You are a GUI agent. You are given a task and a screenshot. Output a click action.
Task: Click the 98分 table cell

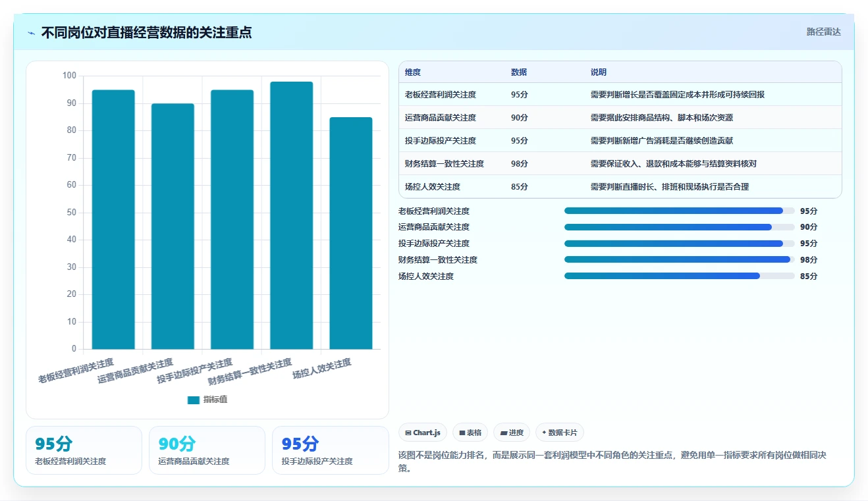[520, 164]
